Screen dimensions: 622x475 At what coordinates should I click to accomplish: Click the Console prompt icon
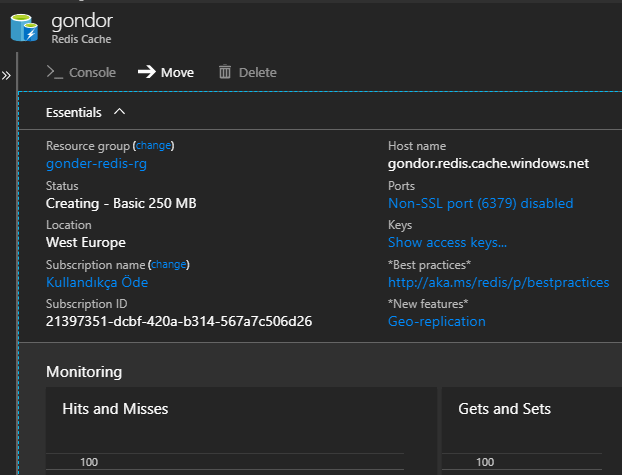click(54, 72)
